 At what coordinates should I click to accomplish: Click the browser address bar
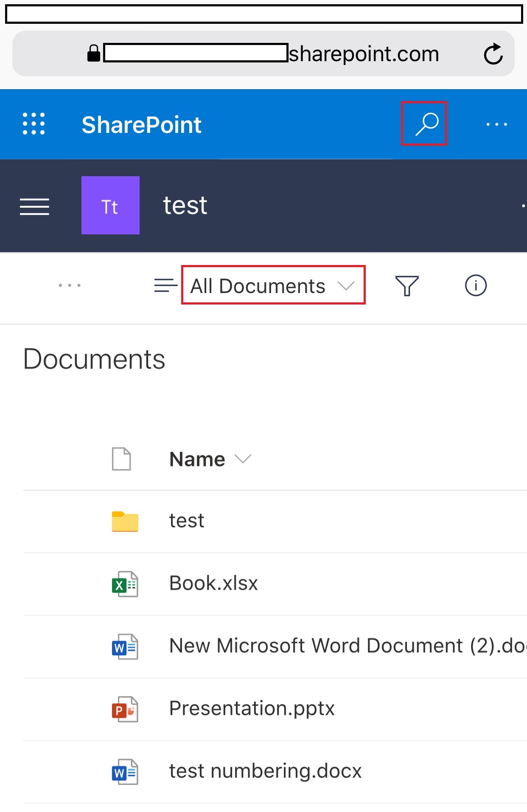tap(263, 54)
